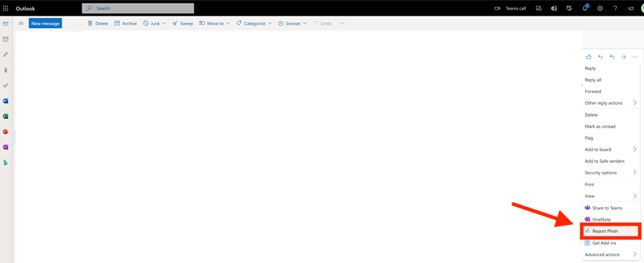Expand Add to board submenu
The width and height of the screenshot is (644, 263).
(611, 149)
